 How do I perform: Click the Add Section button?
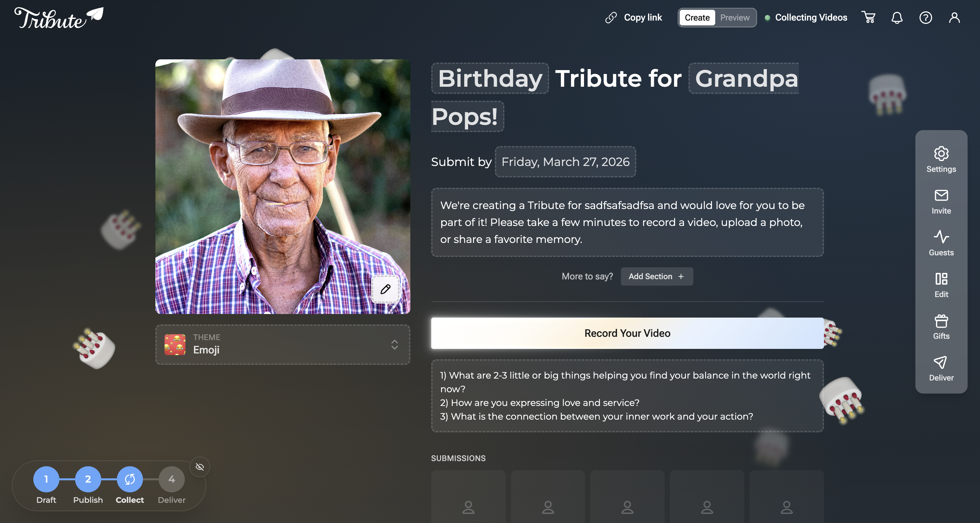click(x=656, y=276)
